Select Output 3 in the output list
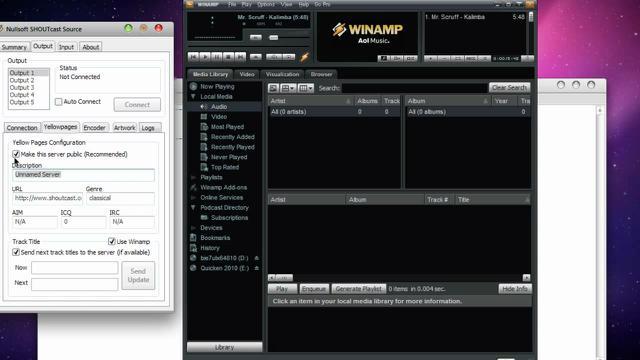 coord(29,87)
